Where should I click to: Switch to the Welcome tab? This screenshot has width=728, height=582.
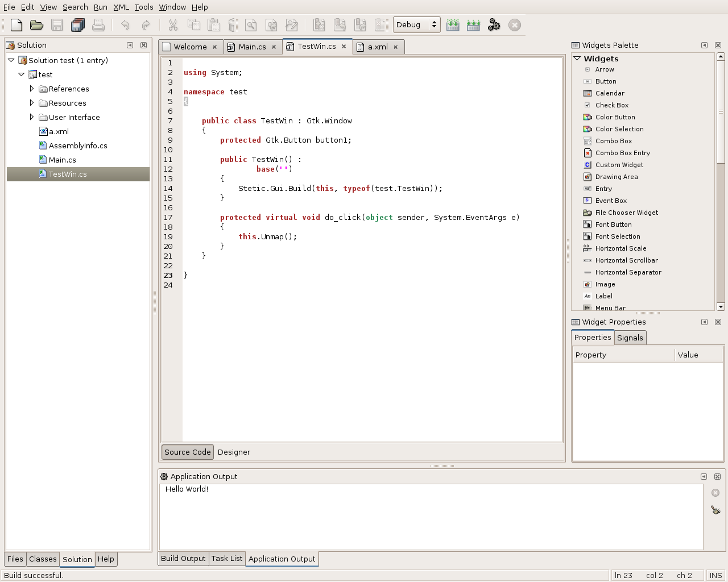[x=191, y=47]
